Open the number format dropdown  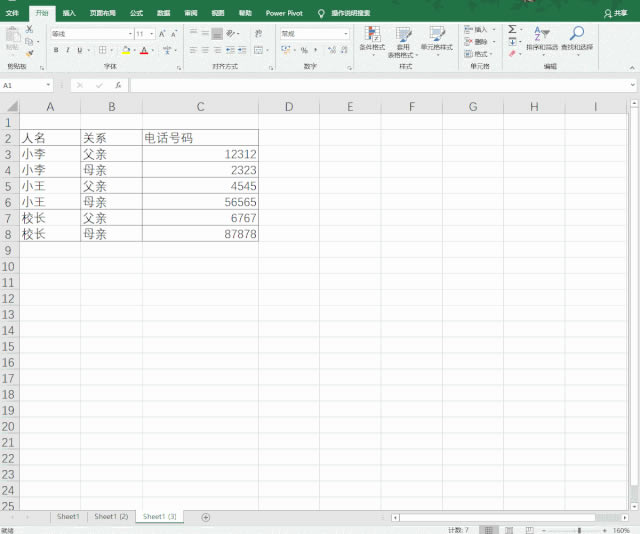click(x=346, y=34)
